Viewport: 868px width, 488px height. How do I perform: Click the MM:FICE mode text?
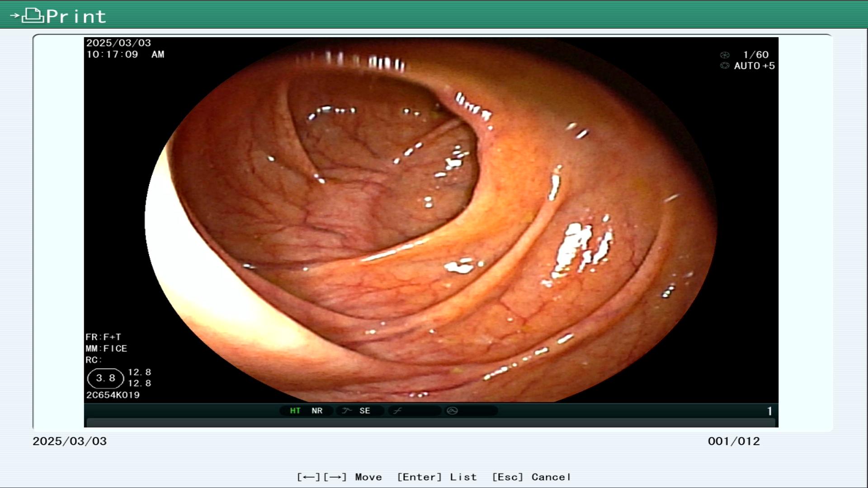[106, 349]
